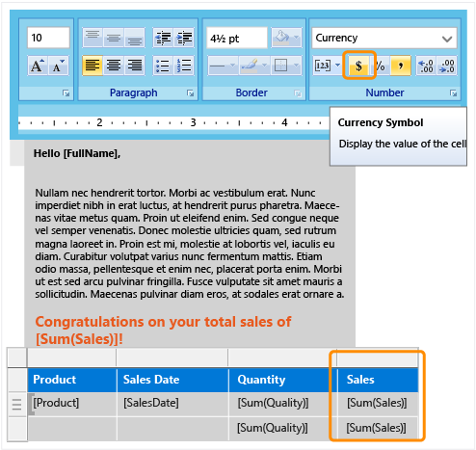This screenshot has height=450, width=476.
Task: Select the Quantity header cell
Action: [283, 380]
